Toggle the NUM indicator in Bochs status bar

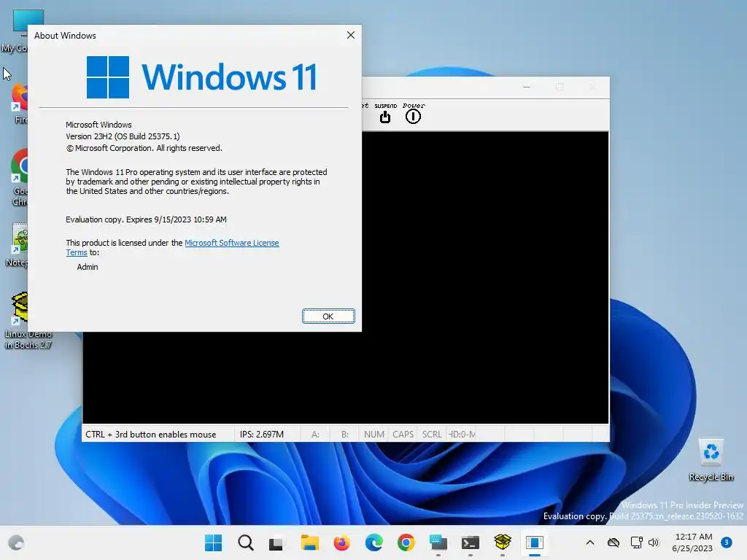[x=374, y=435]
